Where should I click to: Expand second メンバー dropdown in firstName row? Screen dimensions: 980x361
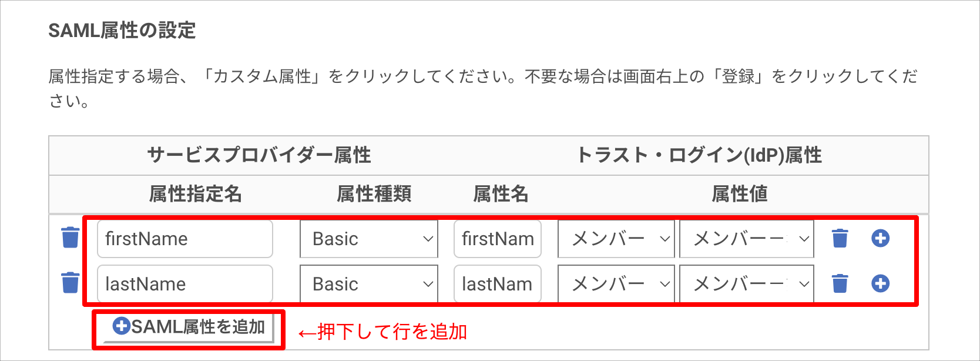pos(747,239)
